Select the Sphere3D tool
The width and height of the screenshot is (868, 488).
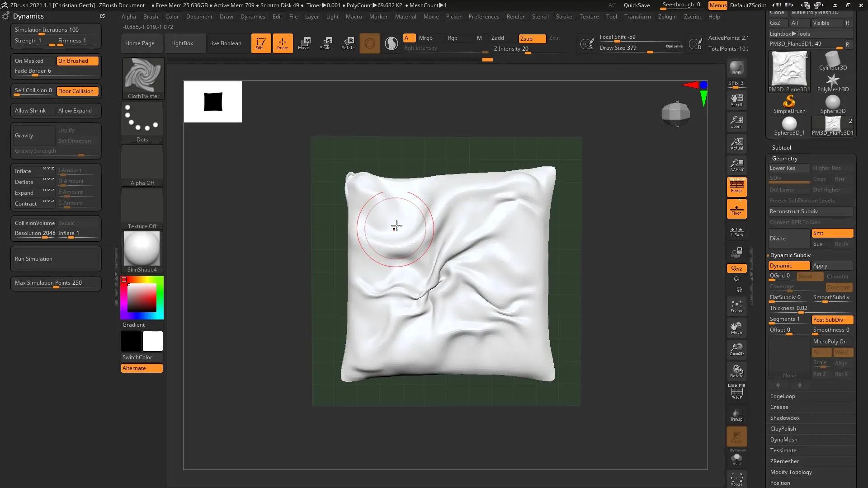[833, 104]
